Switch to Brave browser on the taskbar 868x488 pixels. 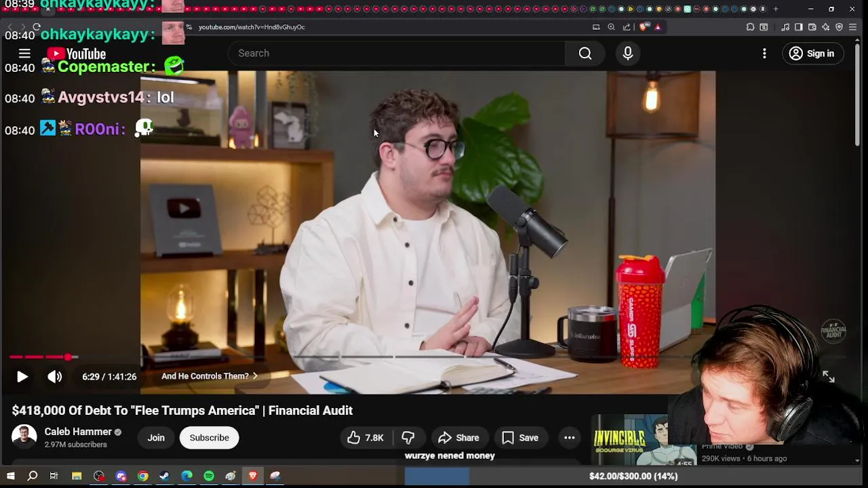(x=253, y=476)
